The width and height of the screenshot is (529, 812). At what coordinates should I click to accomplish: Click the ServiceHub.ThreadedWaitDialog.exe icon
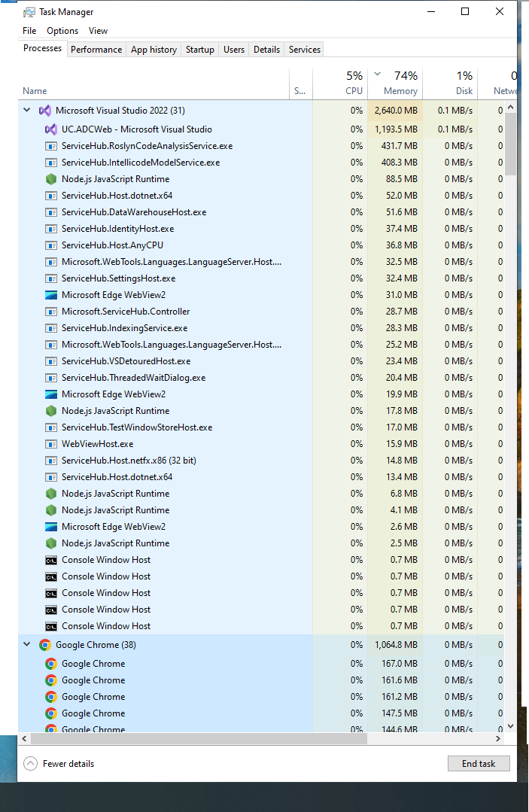[50, 378]
